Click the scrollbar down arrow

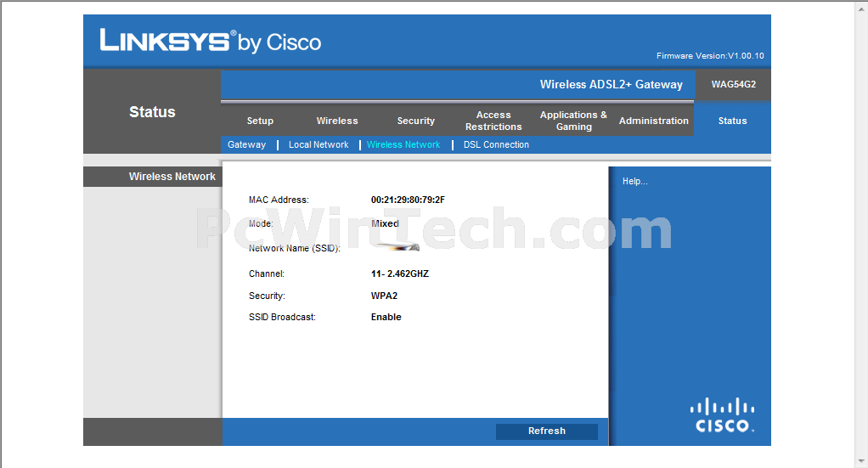point(862,461)
